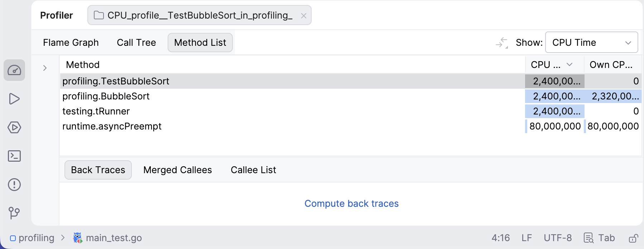This screenshot has height=249, width=644.
Task: Toggle the collapse/expand profiler data icon
Action: pos(501,42)
